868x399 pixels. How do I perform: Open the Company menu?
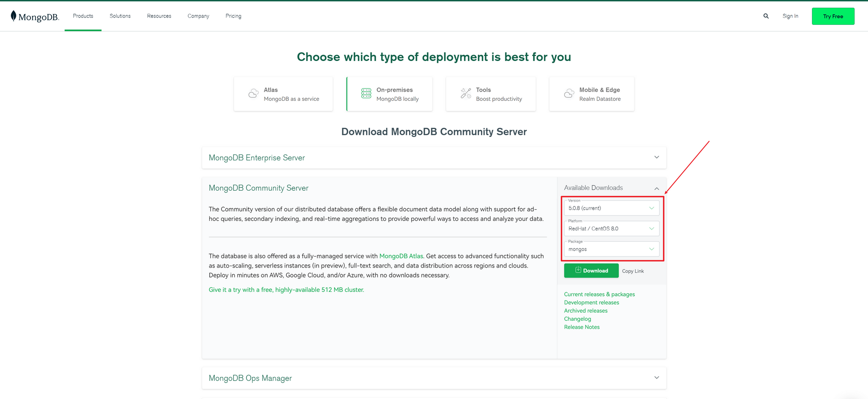198,16
